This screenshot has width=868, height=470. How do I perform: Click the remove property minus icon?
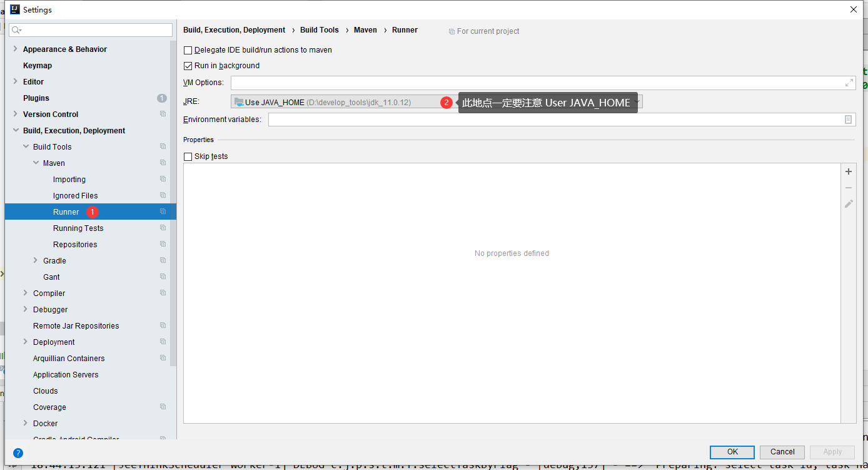[849, 188]
